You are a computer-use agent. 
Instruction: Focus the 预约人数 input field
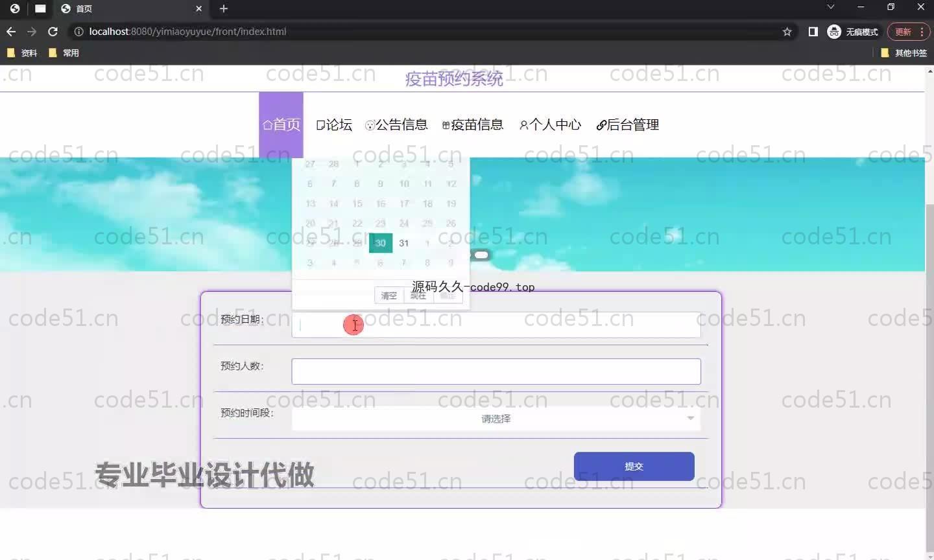pyautogui.click(x=496, y=371)
